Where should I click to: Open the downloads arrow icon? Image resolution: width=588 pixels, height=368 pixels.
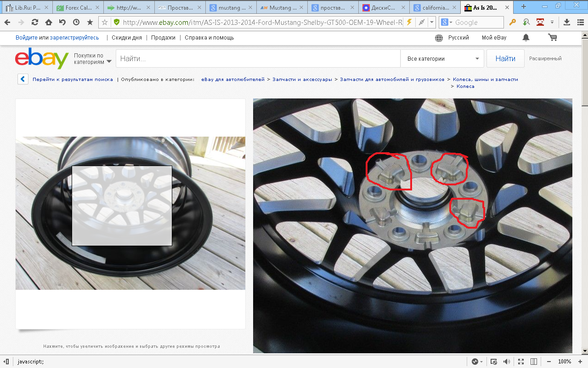click(x=566, y=22)
